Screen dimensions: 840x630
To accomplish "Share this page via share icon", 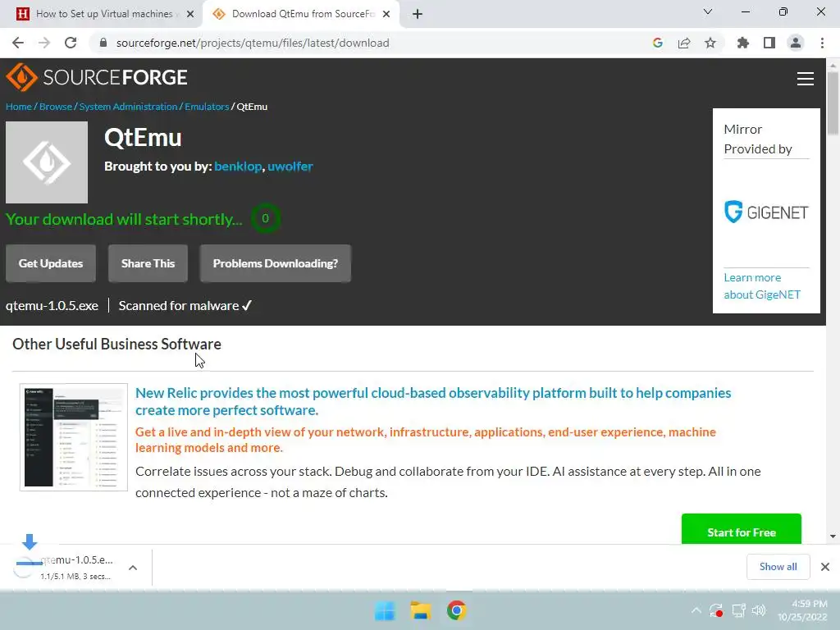I will click(684, 43).
